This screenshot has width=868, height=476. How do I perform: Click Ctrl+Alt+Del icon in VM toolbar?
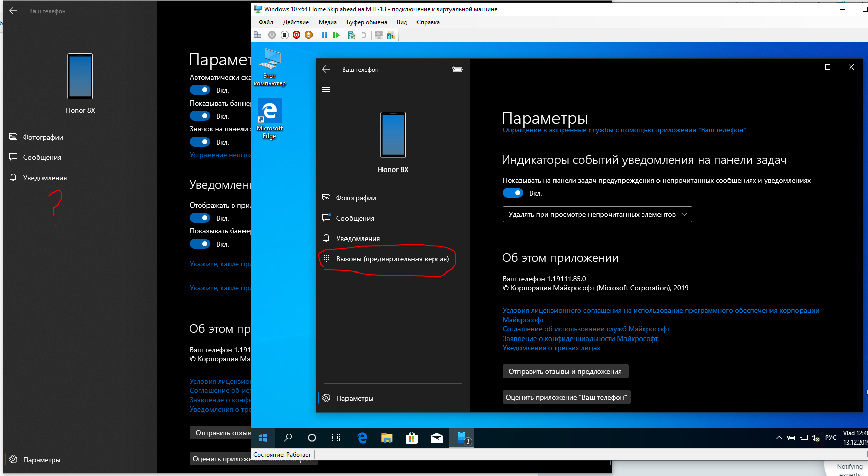point(258,35)
